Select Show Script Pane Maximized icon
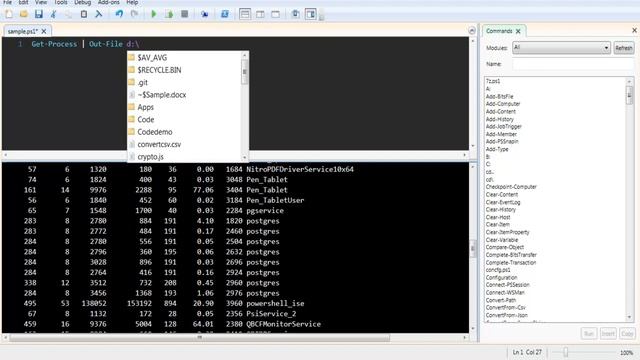Screen dimensions: 640x360 click(x=276, y=14)
